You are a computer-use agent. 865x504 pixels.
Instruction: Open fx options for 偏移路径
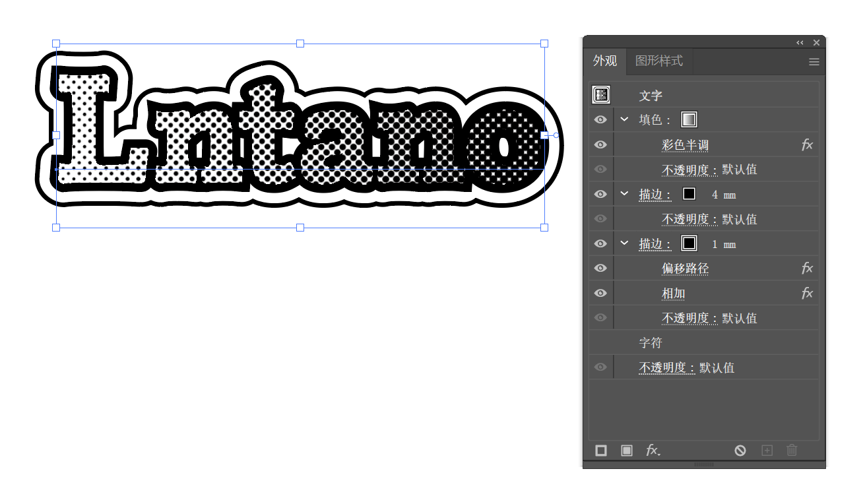(807, 268)
